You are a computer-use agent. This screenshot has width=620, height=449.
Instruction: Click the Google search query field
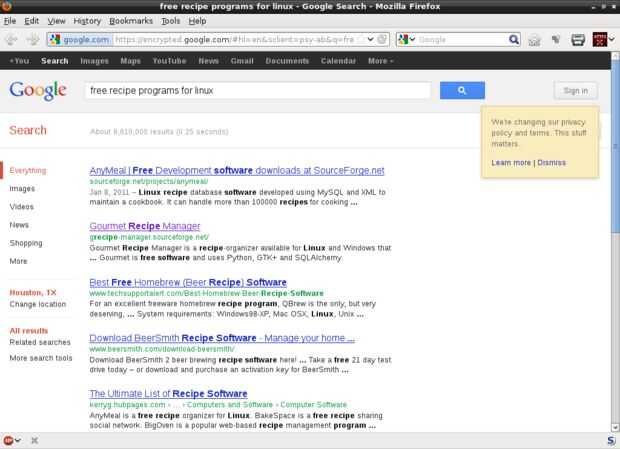tap(258, 91)
